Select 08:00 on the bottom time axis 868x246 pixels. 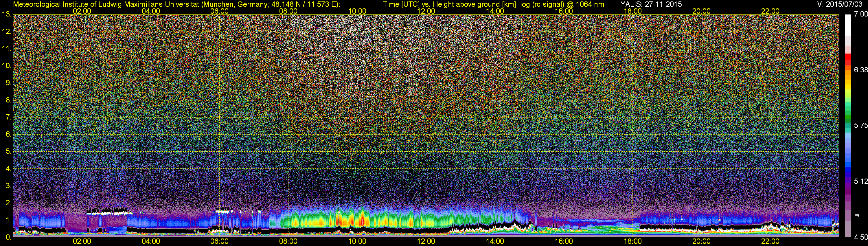pos(288,241)
